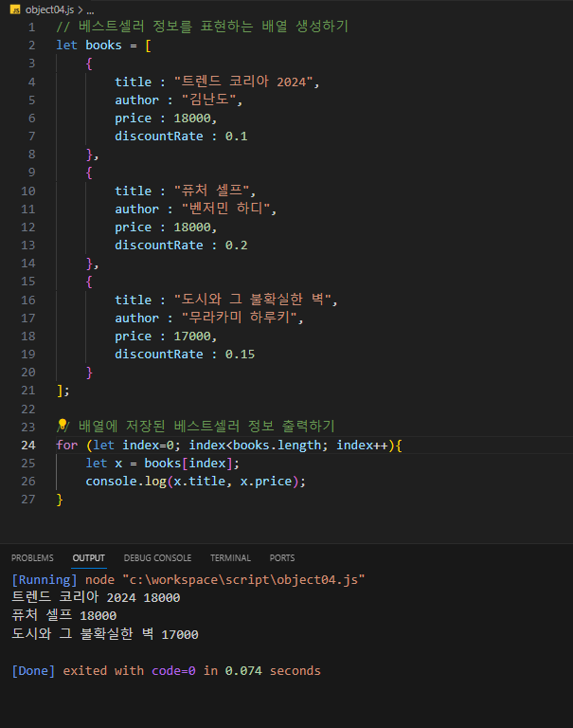Click the comment on line 1

[x=203, y=27]
